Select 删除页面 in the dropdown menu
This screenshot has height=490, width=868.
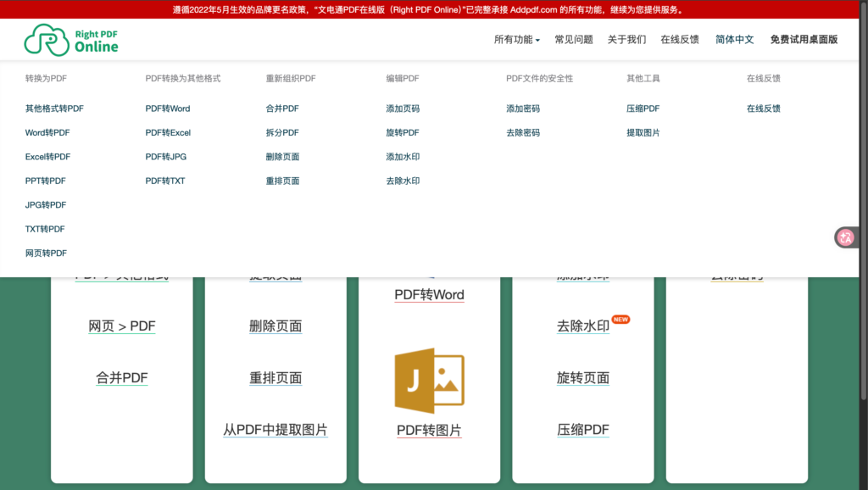pos(282,157)
